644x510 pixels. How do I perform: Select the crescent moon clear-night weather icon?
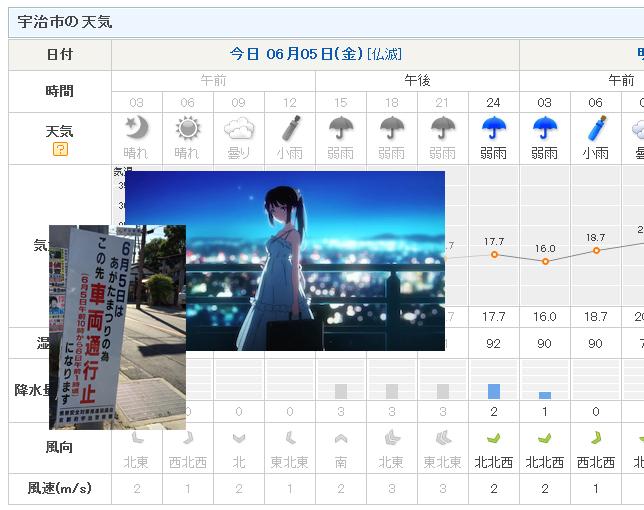point(137,127)
